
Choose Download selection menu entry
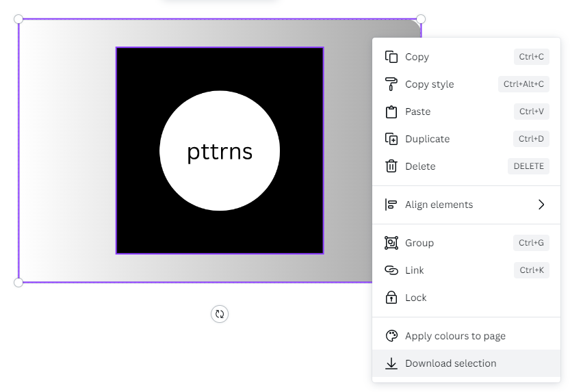pos(466,363)
